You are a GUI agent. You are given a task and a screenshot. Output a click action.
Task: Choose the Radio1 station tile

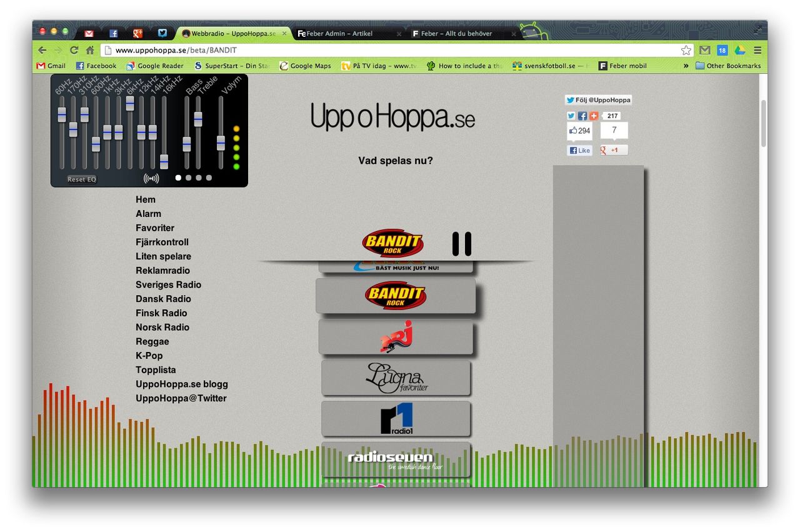[396, 418]
